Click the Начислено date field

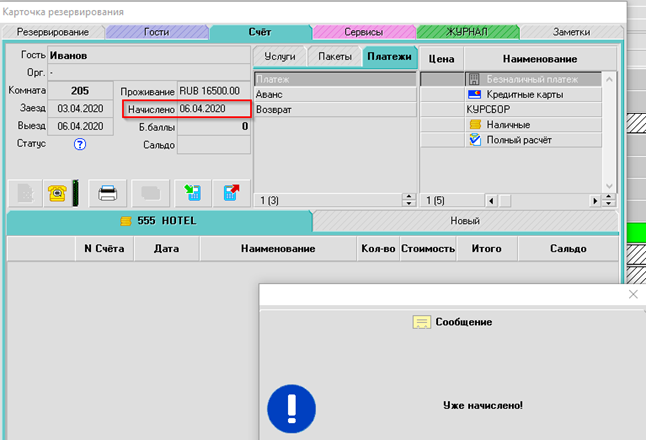[x=213, y=108]
